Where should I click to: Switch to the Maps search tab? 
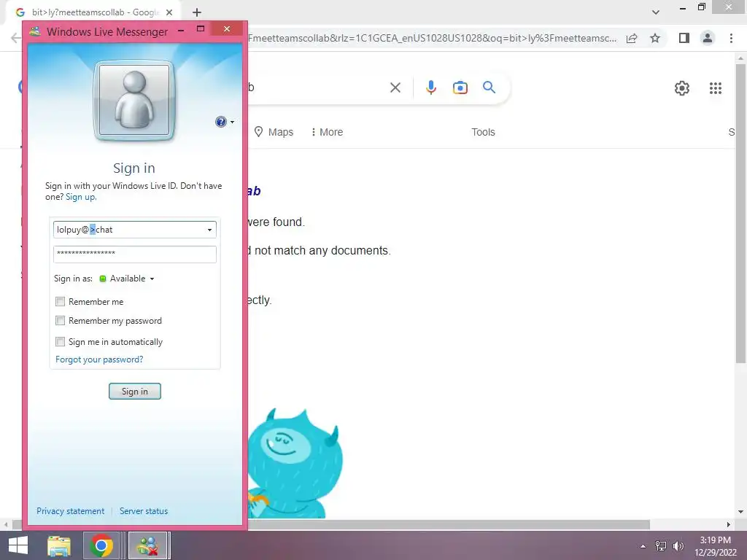pos(274,132)
